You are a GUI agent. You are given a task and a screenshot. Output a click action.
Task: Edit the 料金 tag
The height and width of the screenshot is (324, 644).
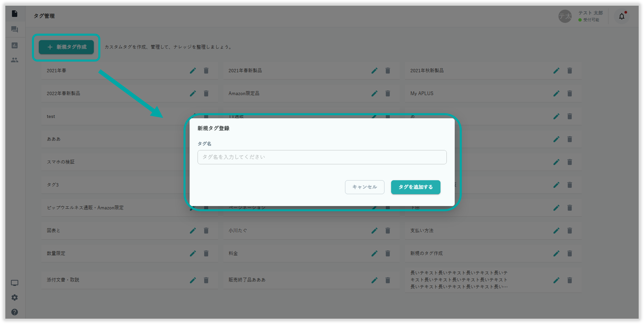coord(374,253)
